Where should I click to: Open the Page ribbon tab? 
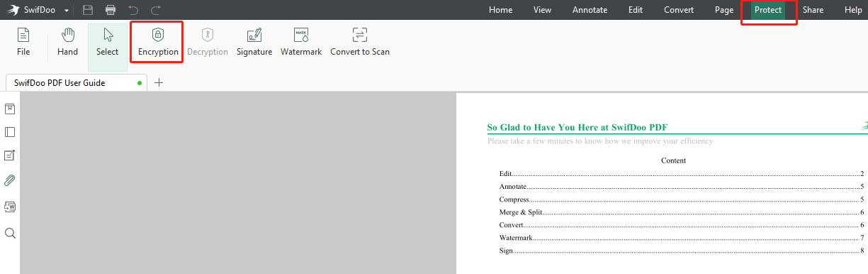[724, 10]
